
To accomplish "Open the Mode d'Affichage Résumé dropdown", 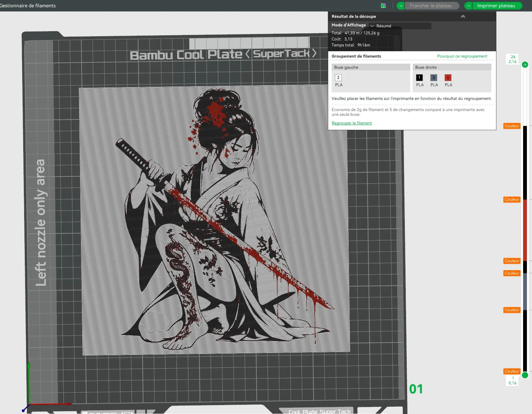I will (400, 26).
